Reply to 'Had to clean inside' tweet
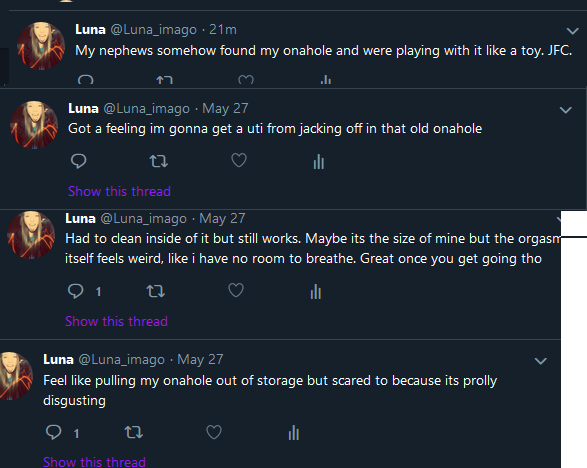 pyautogui.click(x=76, y=291)
